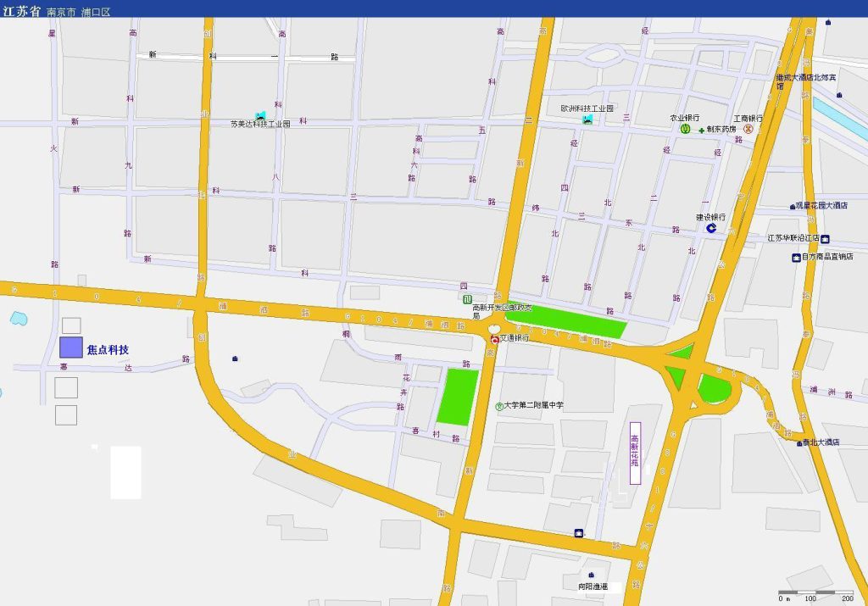The width and height of the screenshot is (868, 606).
Task: Select the 自方商品直销店 store icon
Action: click(x=796, y=257)
